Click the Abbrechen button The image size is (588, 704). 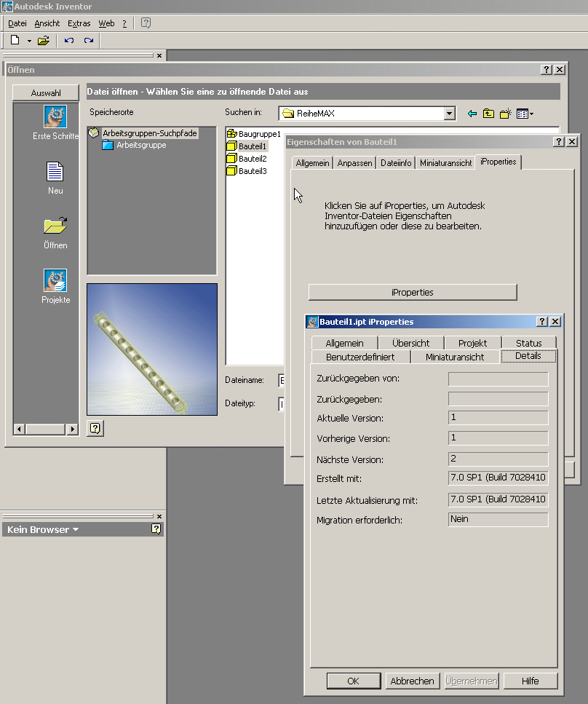click(x=412, y=681)
